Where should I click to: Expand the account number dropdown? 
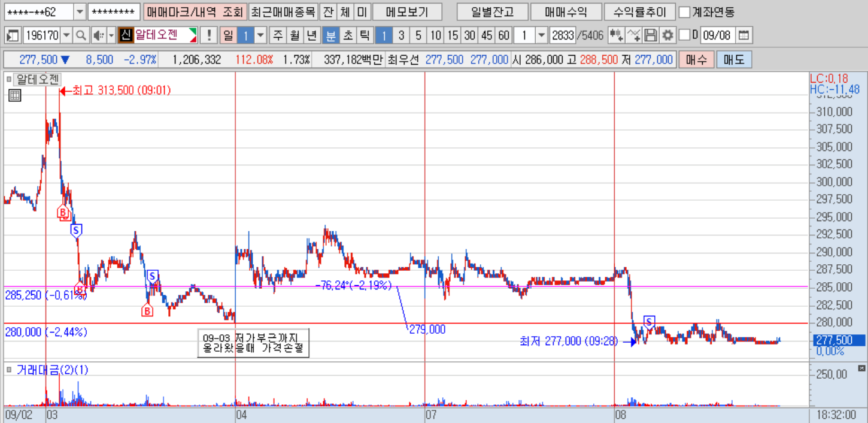click(x=80, y=12)
